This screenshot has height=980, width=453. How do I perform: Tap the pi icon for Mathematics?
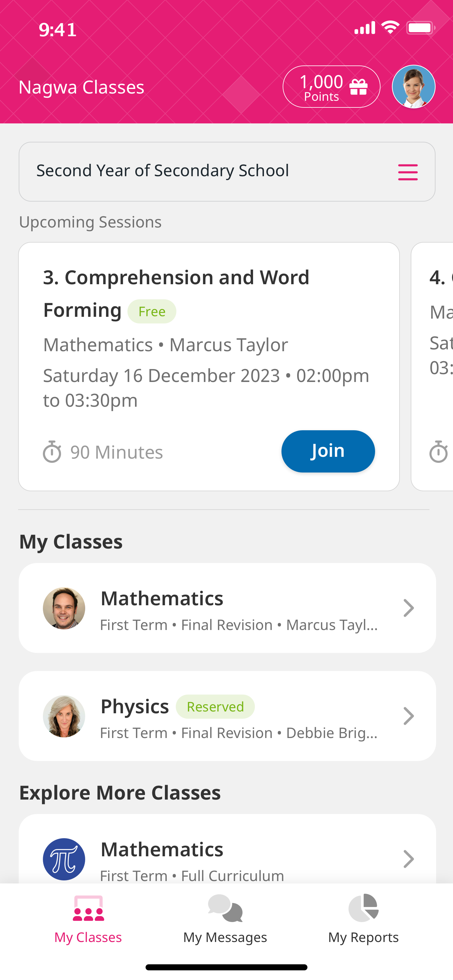64,859
